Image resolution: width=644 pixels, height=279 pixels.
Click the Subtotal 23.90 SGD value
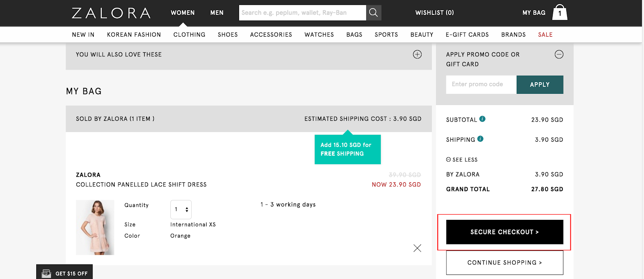click(x=547, y=120)
